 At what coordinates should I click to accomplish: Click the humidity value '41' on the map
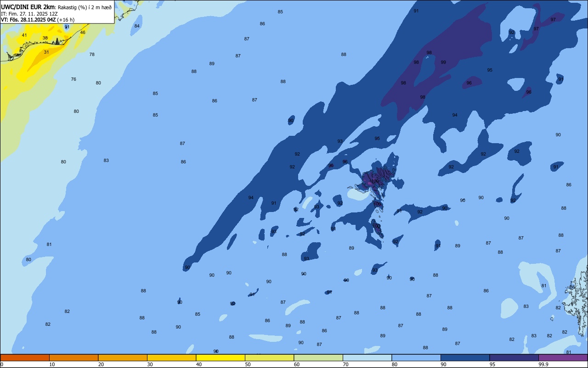(x=24, y=35)
